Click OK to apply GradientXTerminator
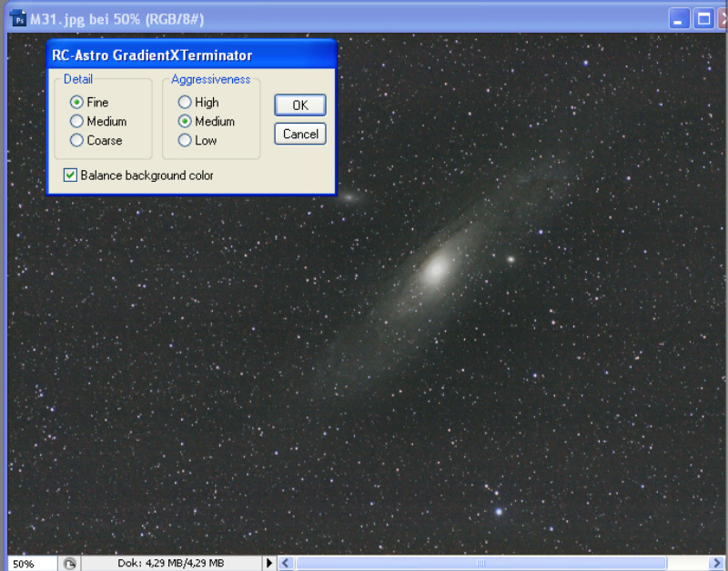 (x=299, y=105)
